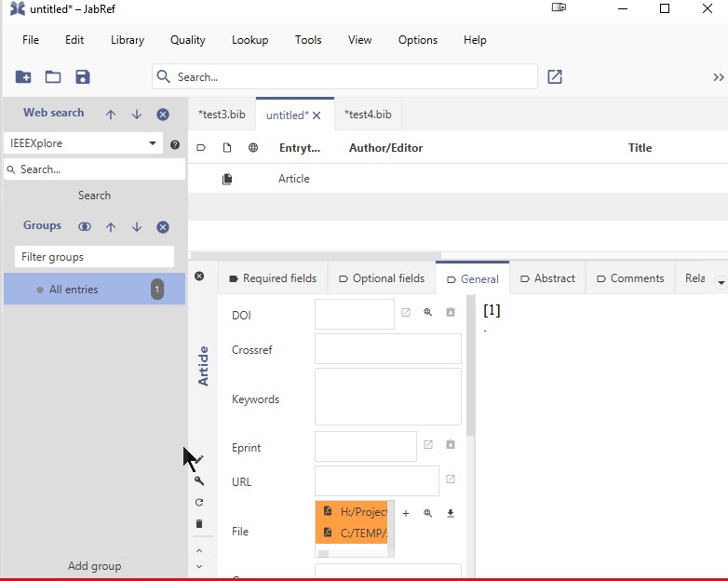Click the main library search box
This screenshot has width=728, height=581.
(344, 76)
